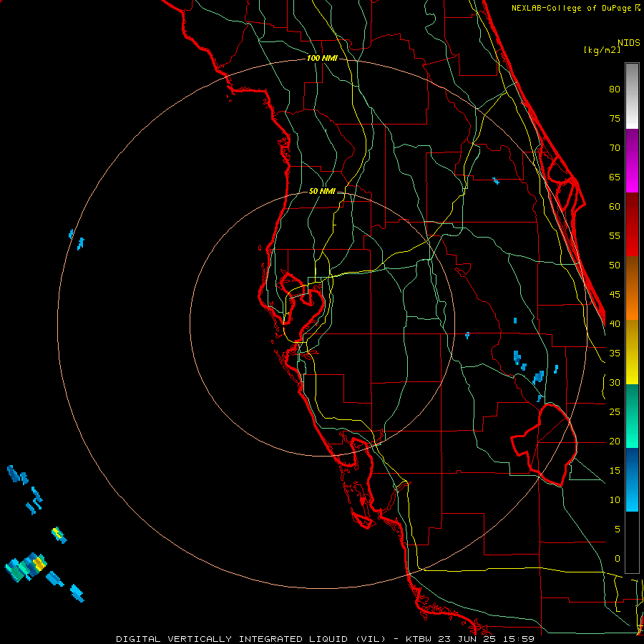Image resolution: width=644 pixels, height=644 pixels.
Task: Pick the green-teal segment of color bar
Action: [632, 416]
